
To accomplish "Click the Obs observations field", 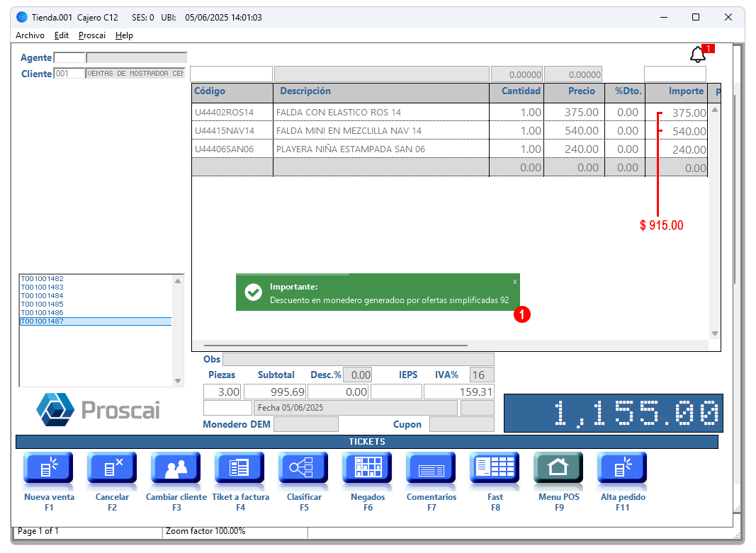I will 359,360.
